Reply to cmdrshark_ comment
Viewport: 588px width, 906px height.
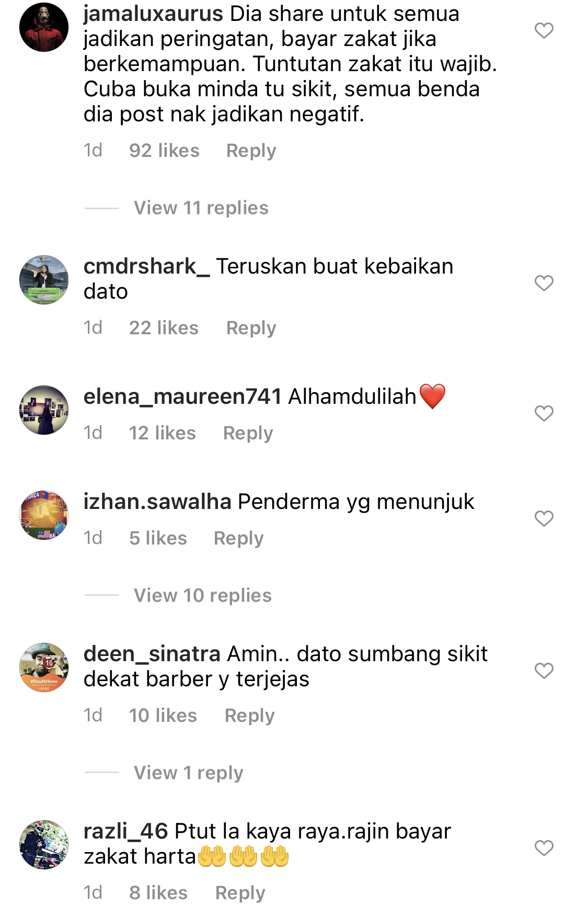click(251, 328)
